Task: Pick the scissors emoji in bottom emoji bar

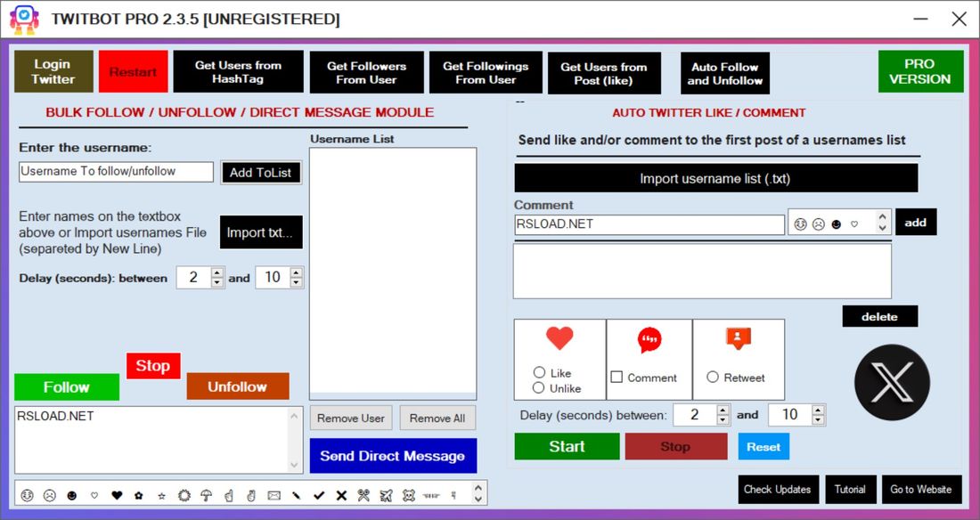Action: (363, 495)
